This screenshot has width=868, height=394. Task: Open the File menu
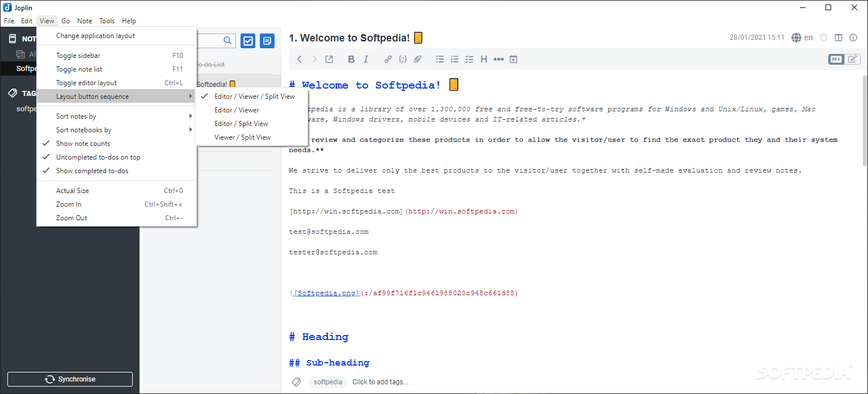[9, 21]
